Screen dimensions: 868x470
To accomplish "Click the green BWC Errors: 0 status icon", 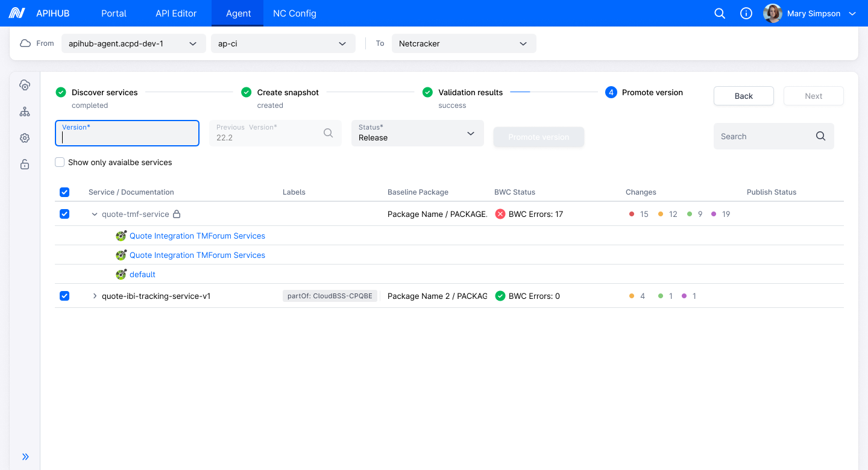I will (500, 296).
